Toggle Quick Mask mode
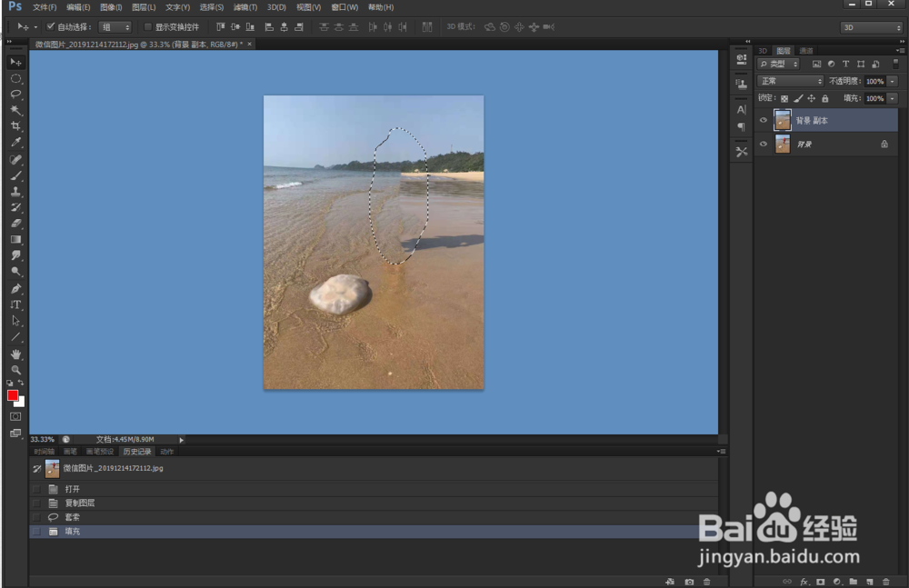Viewport: 909px width, 588px height. tap(15, 416)
